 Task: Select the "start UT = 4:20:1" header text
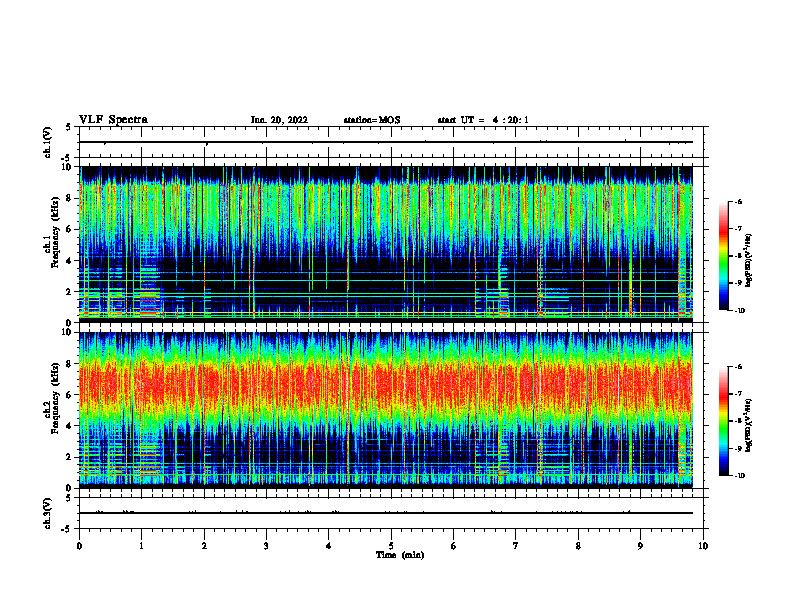click(483, 120)
